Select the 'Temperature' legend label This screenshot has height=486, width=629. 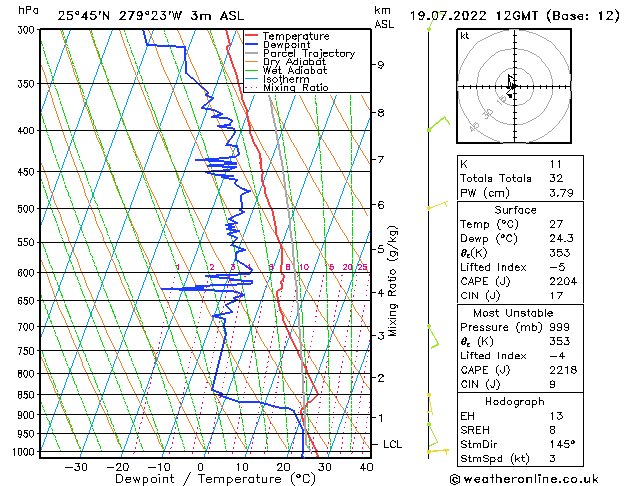tap(296, 36)
